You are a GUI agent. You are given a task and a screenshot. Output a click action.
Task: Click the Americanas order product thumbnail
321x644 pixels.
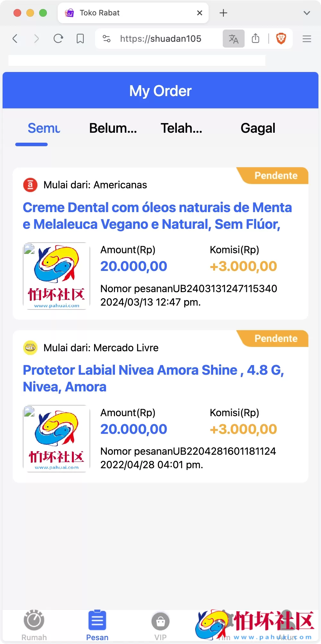[x=56, y=276]
